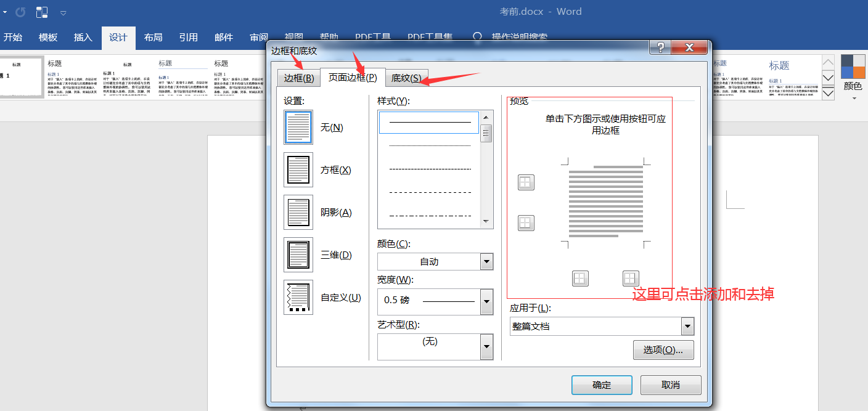868x411 pixels.
Task: Open the 应用于 (Apply to) dropdown
Action: [x=686, y=326]
